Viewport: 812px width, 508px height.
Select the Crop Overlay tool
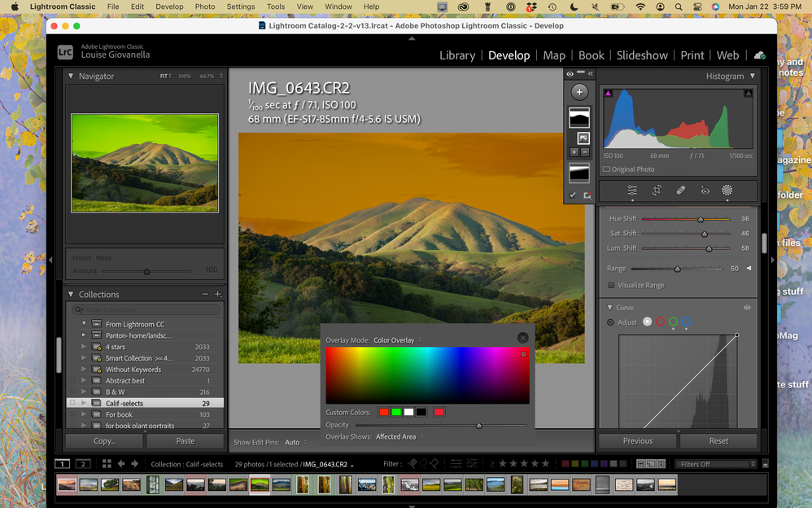point(656,190)
